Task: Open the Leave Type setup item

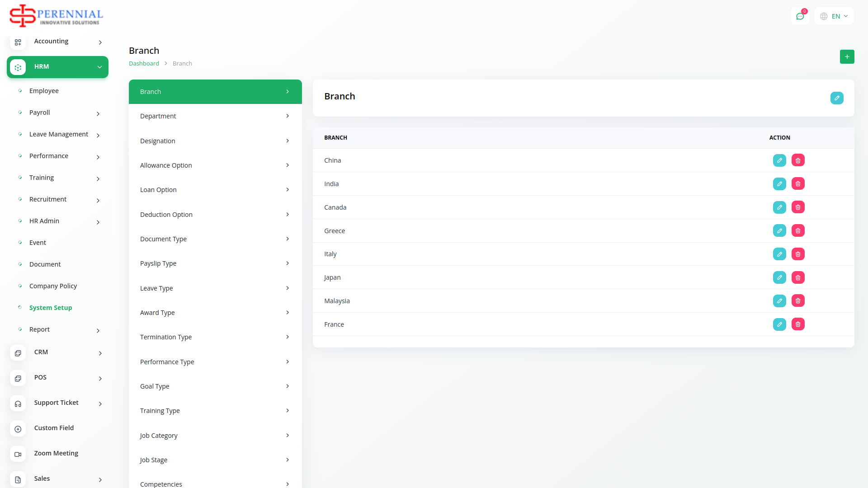Action: [215, 288]
